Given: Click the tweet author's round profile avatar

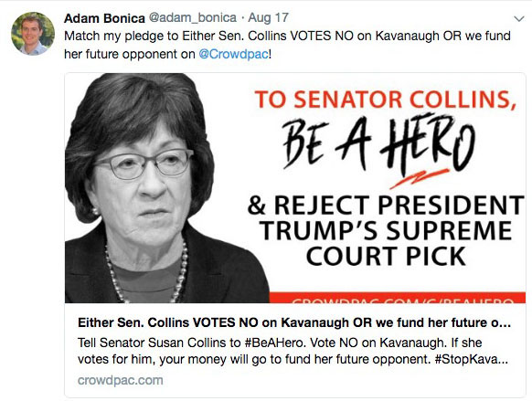Looking at the screenshot, I should coord(33,33).
